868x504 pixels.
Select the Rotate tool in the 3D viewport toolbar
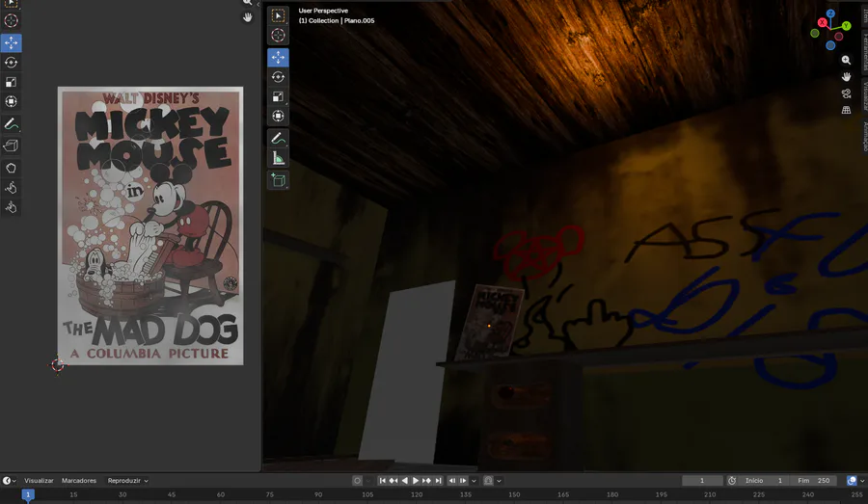click(x=278, y=77)
